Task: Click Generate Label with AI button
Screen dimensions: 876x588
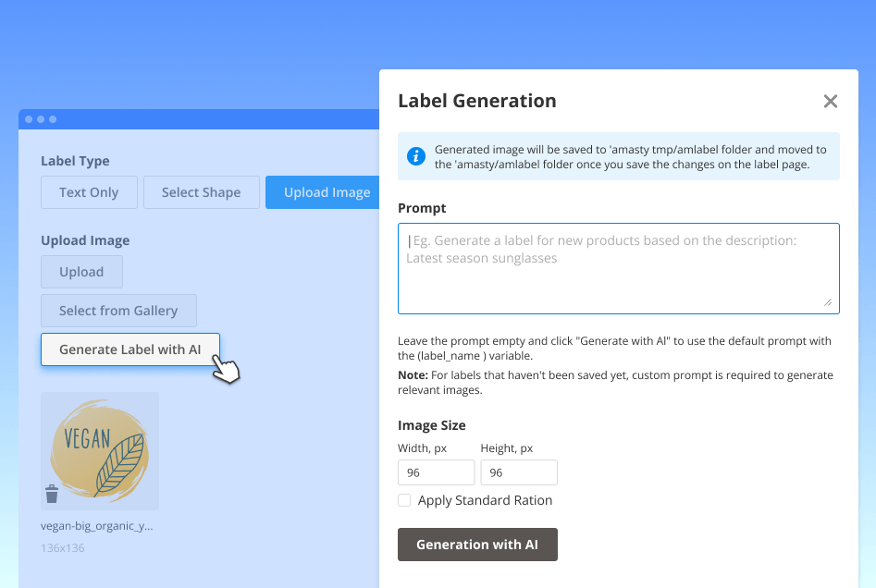Action: click(x=130, y=349)
